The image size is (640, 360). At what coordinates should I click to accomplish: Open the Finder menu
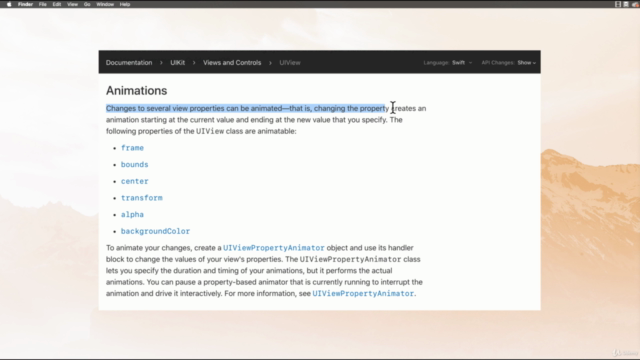[x=25, y=4]
